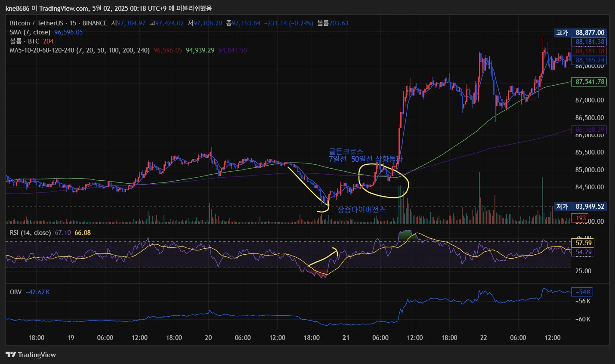
Task: Click the 88,165.24 price label
Action: [589, 60]
